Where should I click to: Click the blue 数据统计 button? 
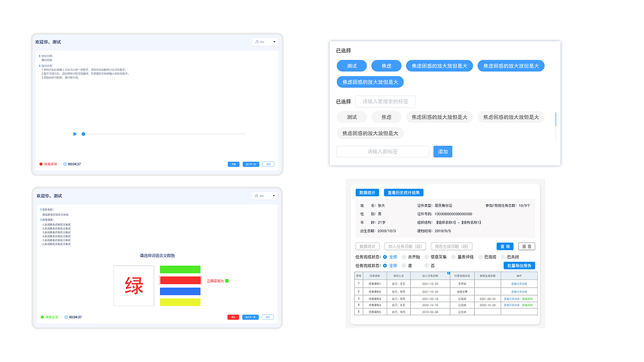point(367,193)
